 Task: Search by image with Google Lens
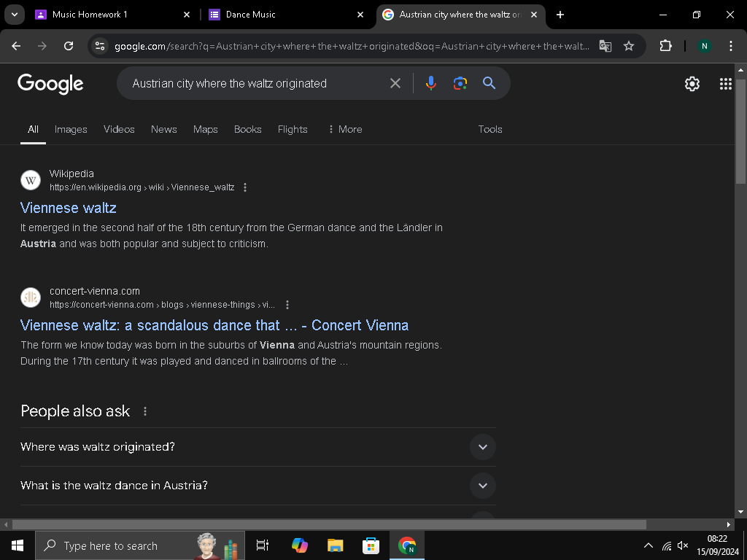point(460,83)
